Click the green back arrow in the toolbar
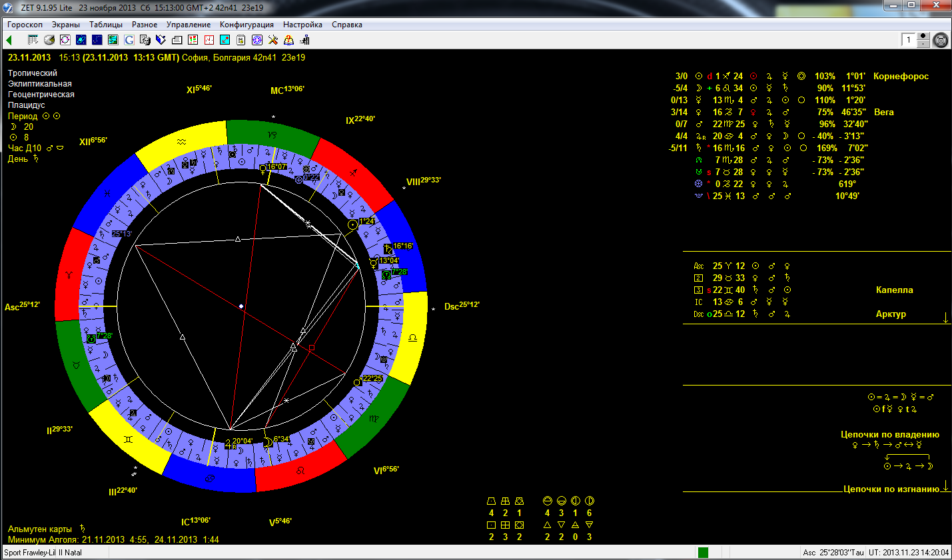 pos(9,40)
